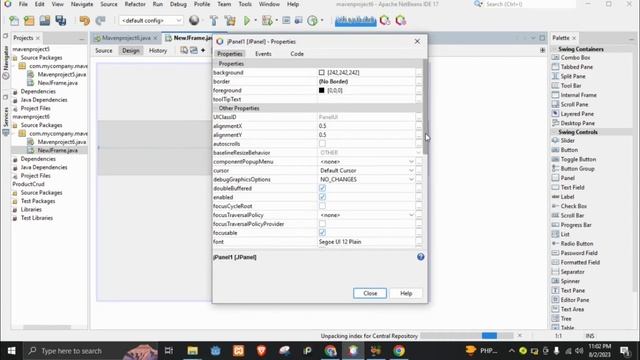Viewport: 640px width, 360px height.
Task: Click the Profile Project clock icon
Action: pos(312,20)
